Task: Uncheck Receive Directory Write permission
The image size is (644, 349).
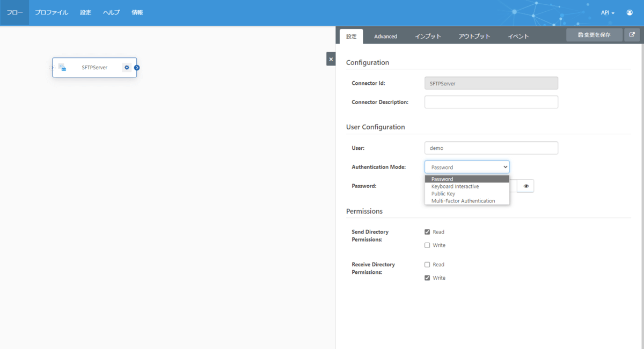Action: coord(427,278)
